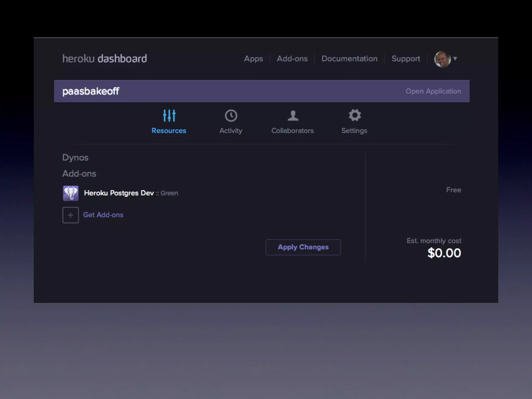Open the Support nav link
This screenshot has width=532, height=399.
tap(406, 59)
